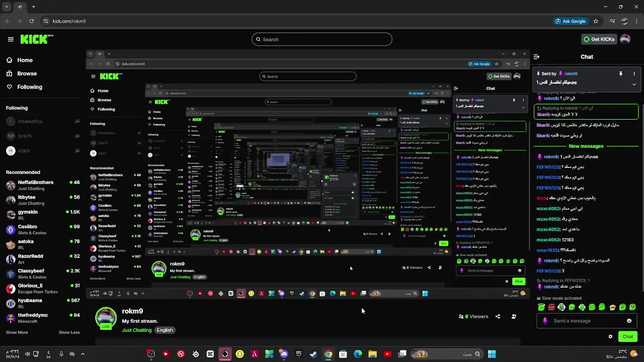The height and width of the screenshot is (362, 644).
Task: Open Discord from taskbar
Action: click(284, 354)
